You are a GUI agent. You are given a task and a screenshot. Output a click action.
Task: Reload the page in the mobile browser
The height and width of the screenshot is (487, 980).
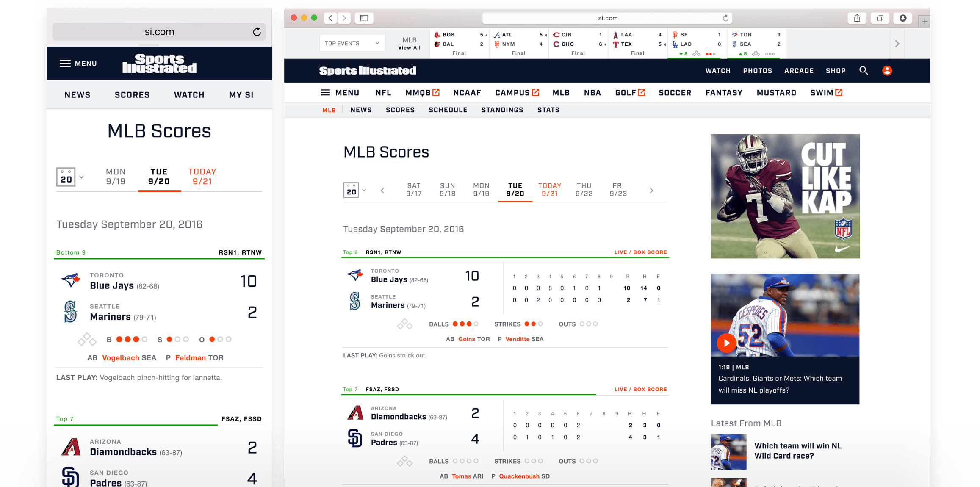[257, 32]
